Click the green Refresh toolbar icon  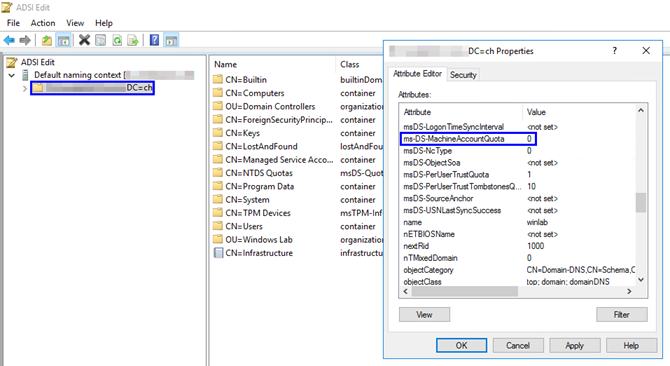point(117,41)
